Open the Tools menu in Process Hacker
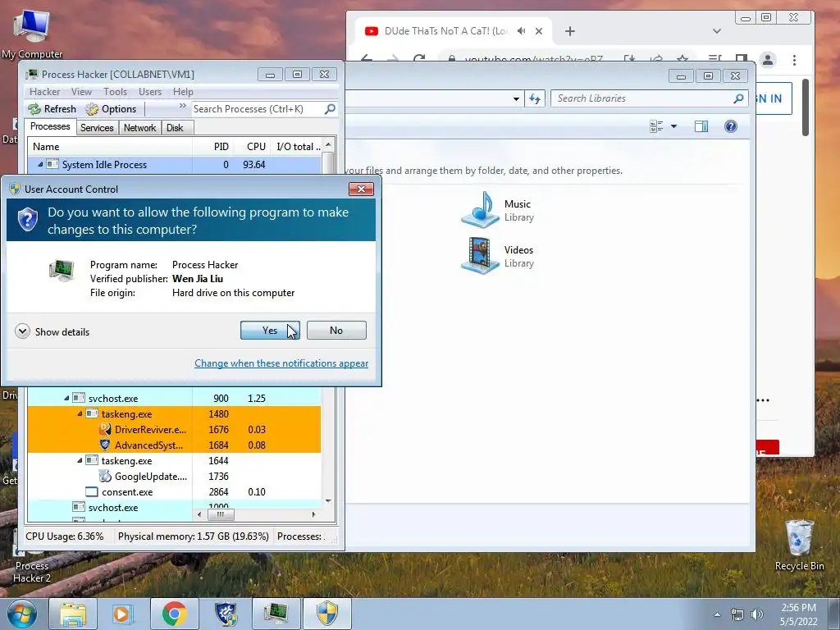The image size is (840, 630). [115, 92]
